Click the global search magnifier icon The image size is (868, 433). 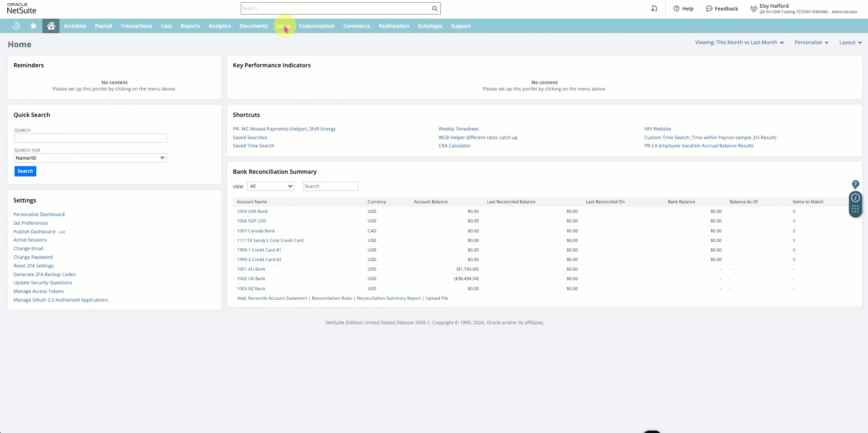[435, 8]
